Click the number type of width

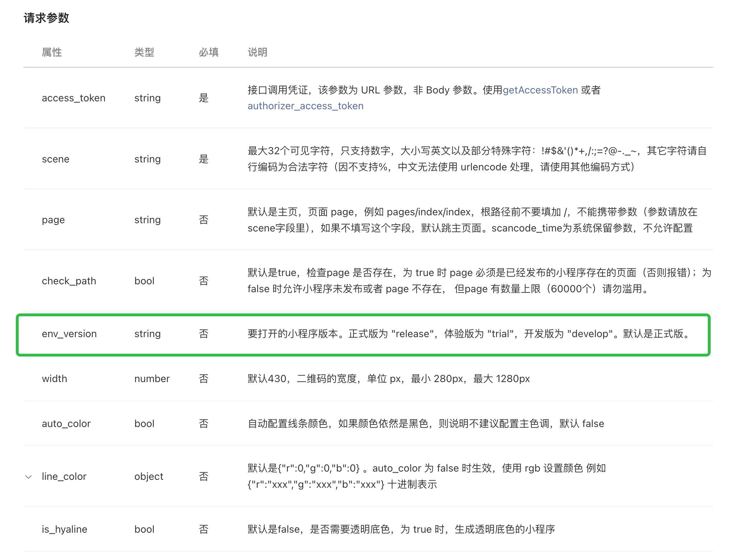click(152, 379)
